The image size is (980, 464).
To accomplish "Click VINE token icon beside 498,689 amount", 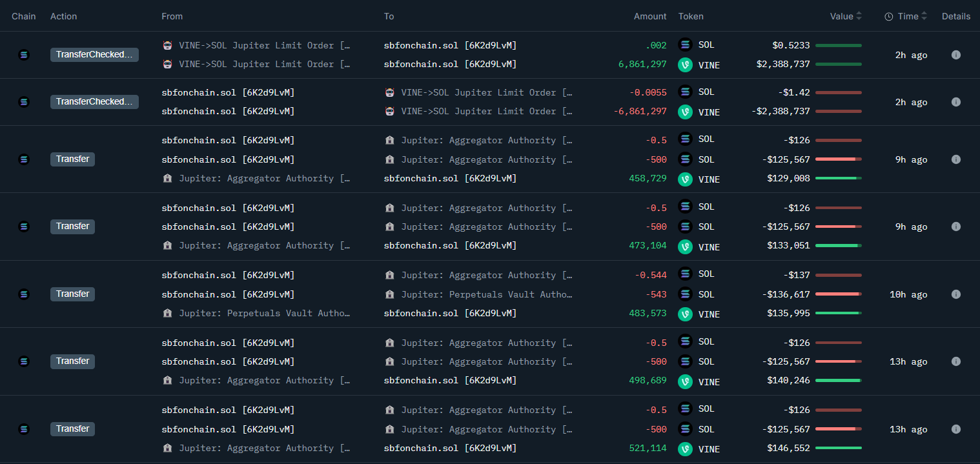I will point(685,381).
